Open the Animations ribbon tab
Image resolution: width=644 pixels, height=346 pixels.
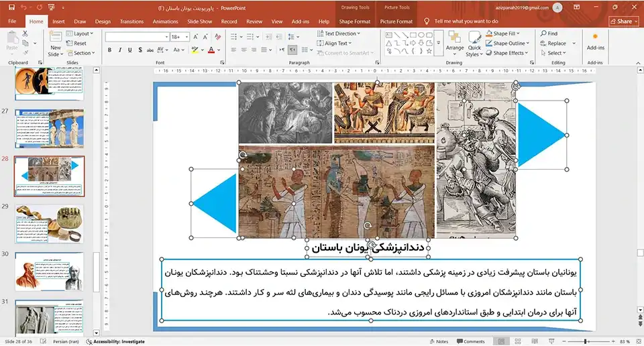click(x=166, y=21)
